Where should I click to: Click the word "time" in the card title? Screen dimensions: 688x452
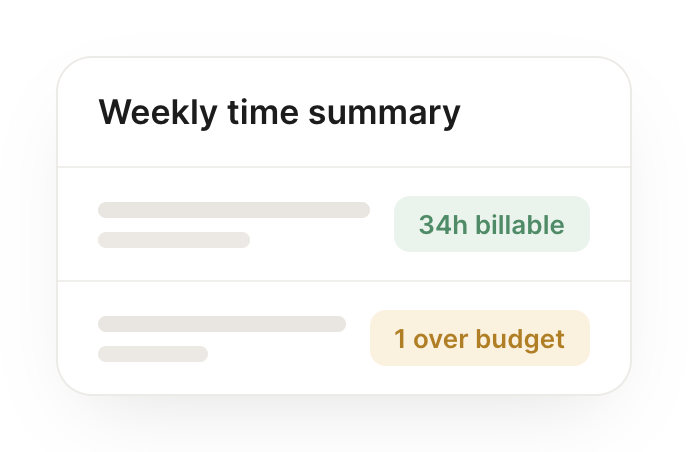pyautogui.click(x=263, y=113)
